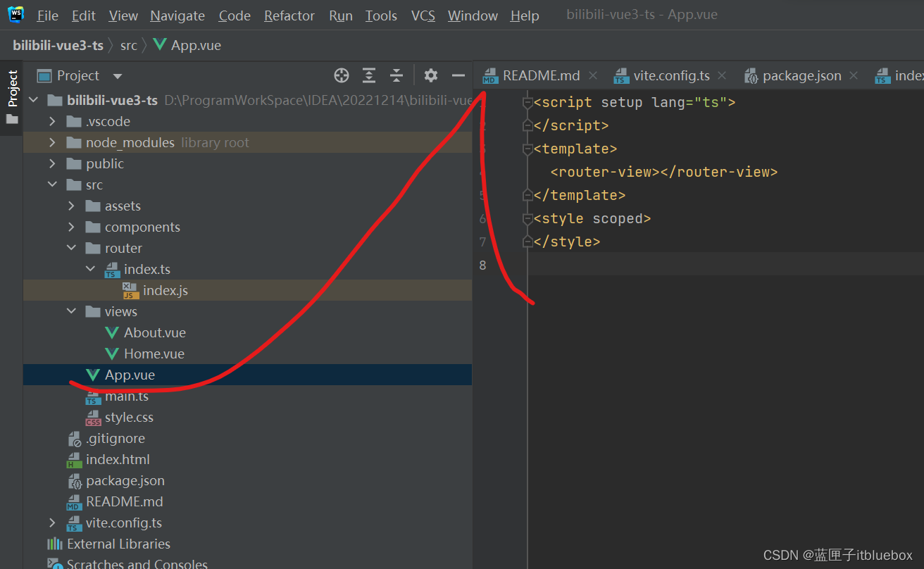
Task: Fold the script setup block in gutter
Action: click(527, 103)
